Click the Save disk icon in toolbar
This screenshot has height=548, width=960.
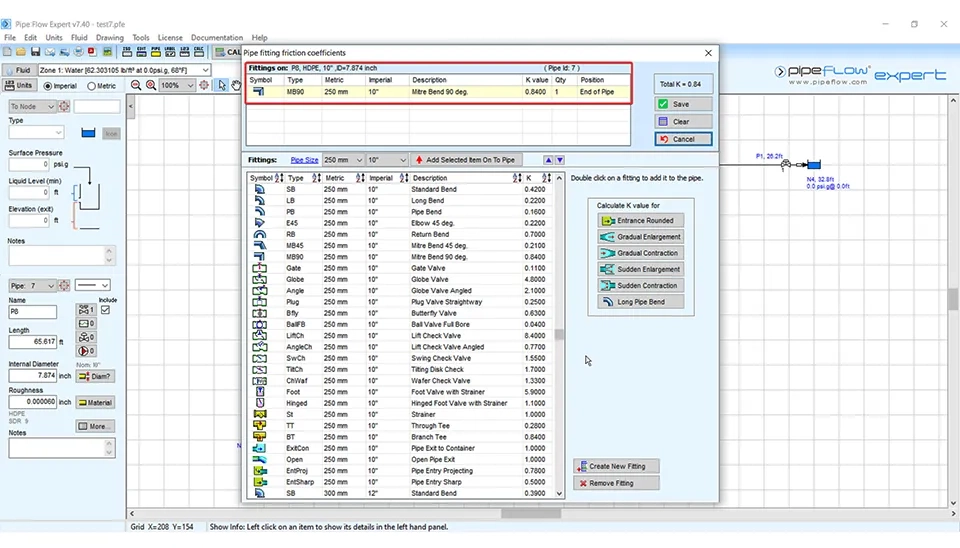(x=35, y=52)
